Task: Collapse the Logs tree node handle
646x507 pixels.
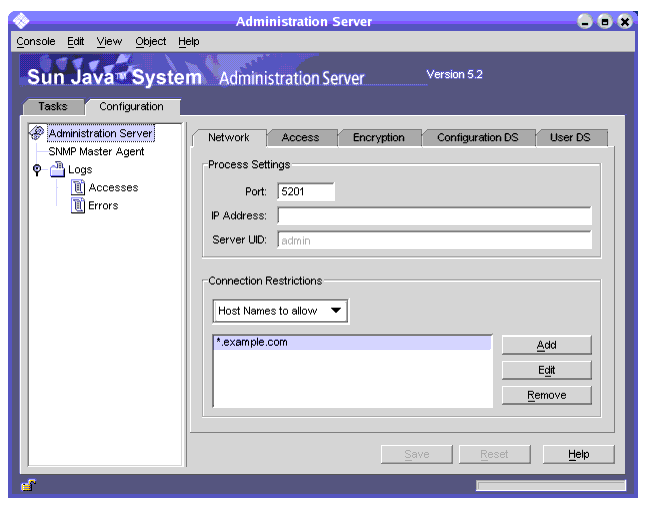Action: 37,169
